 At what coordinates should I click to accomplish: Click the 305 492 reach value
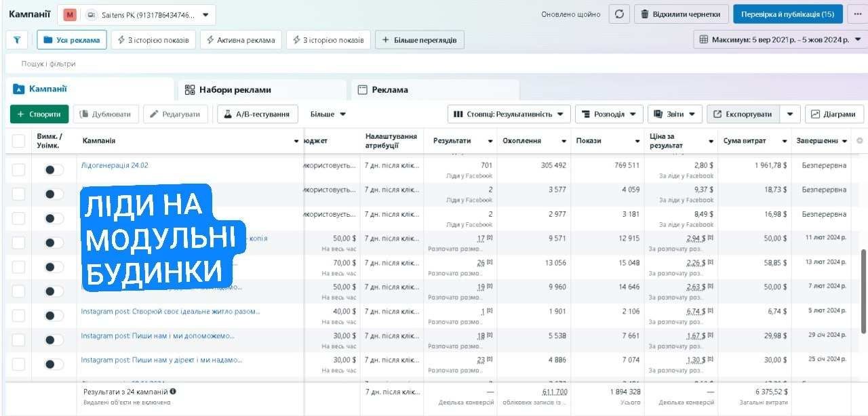(x=553, y=165)
